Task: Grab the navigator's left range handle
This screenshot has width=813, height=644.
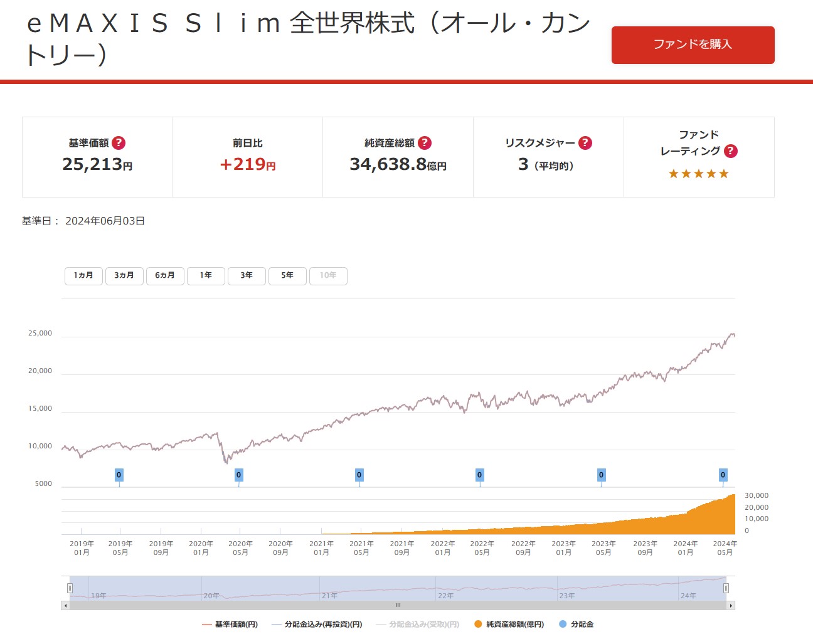Action: (x=70, y=588)
